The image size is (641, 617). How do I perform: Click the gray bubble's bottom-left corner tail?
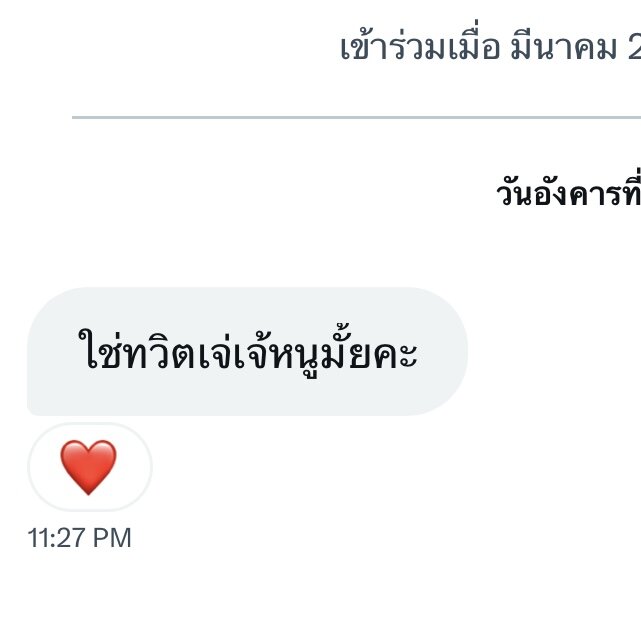coord(33,410)
